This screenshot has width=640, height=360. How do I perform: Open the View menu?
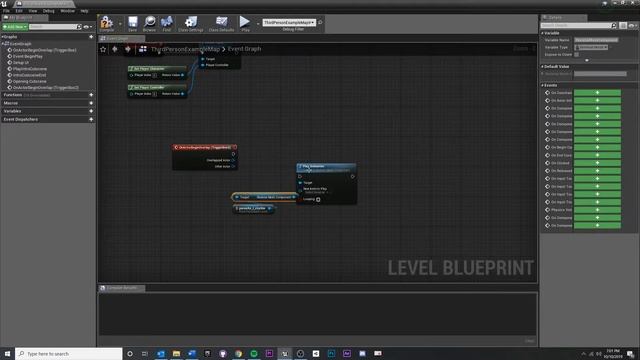click(x=33, y=11)
